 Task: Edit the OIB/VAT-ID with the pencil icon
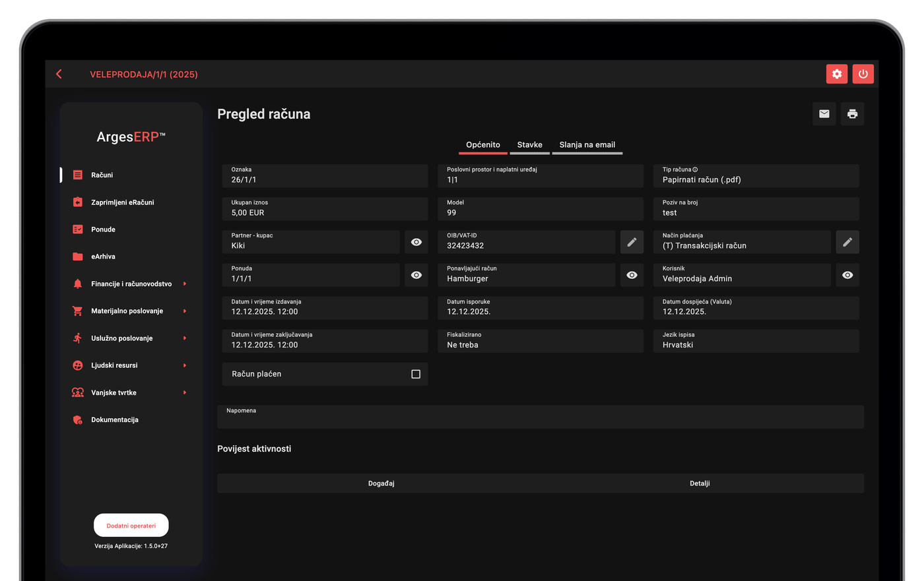pyautogui.click(x=632, y=242)
